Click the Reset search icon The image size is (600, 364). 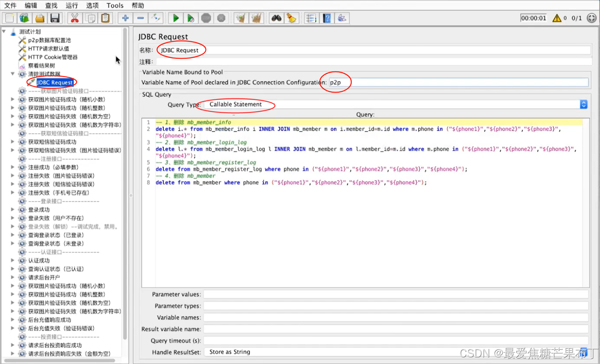(292, 18)
